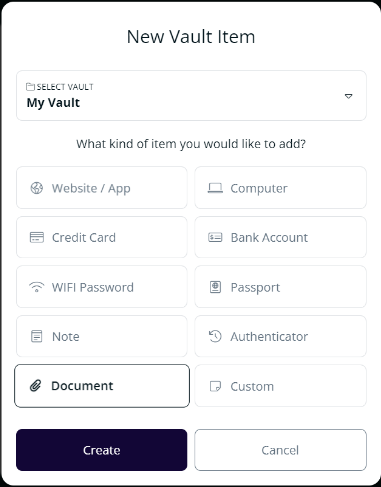Select the Passport item type option
Screen dimensions: 381x487
[x=280, y=287]
